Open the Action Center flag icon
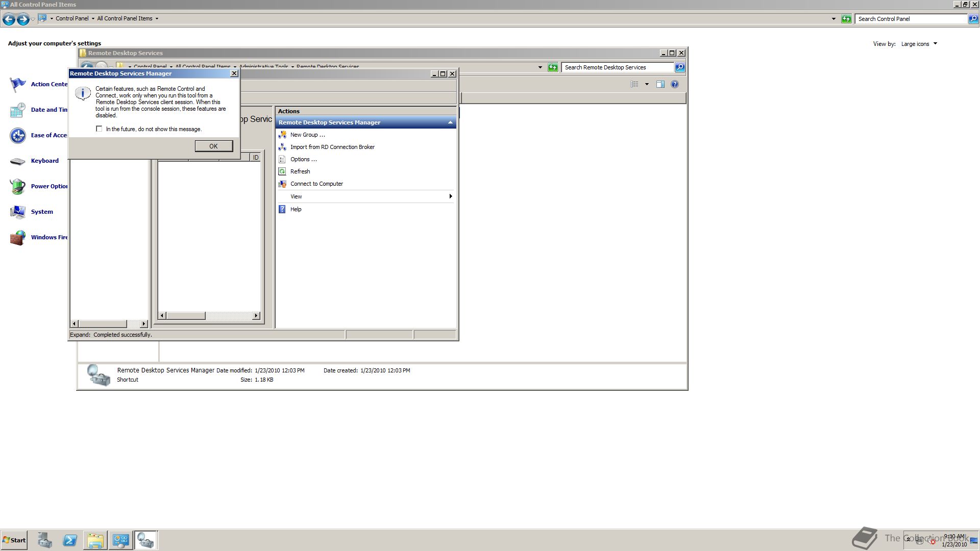 18,84
